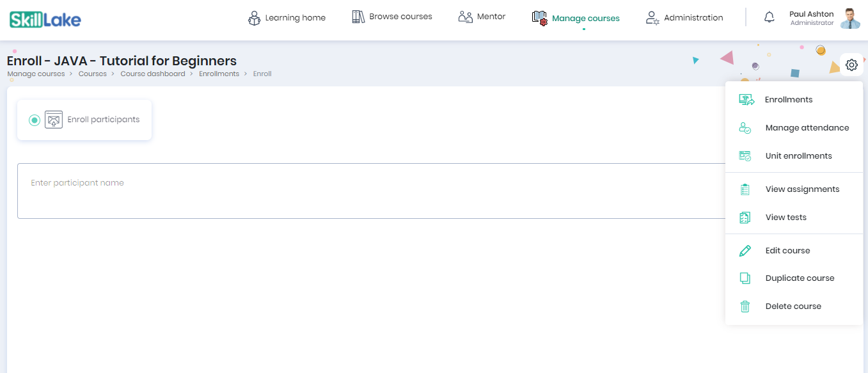Click the Manage attendance icon
This screenshot has height=373, width=868.
[745, 128]
